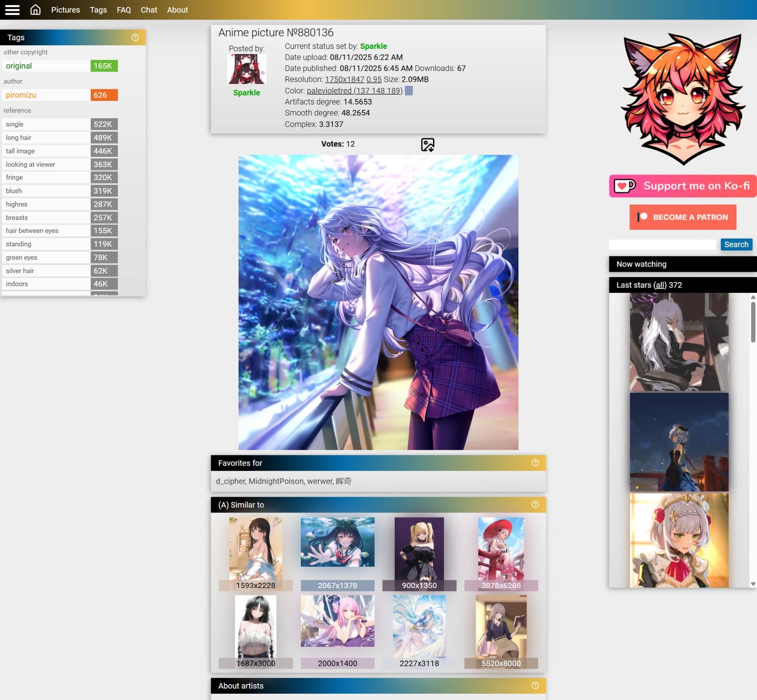Open the 2067x1378 similar image thumbnail
This screenshot has width=757, height=700.
[x=337, y=542]
